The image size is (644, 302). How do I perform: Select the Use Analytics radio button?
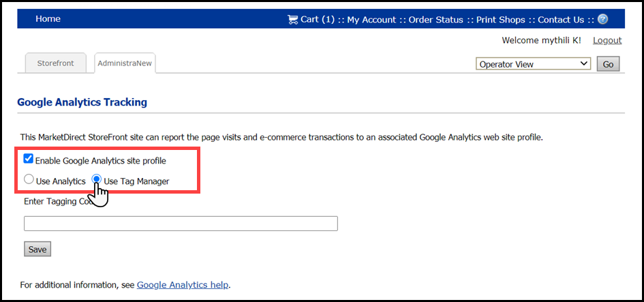tap(29, 181)
